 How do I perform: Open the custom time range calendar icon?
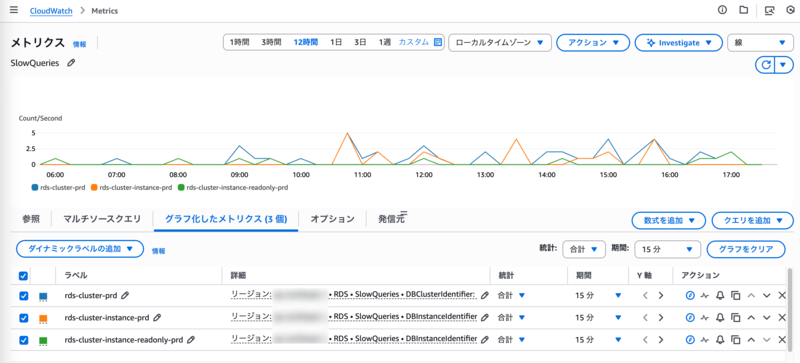(438, 42)
